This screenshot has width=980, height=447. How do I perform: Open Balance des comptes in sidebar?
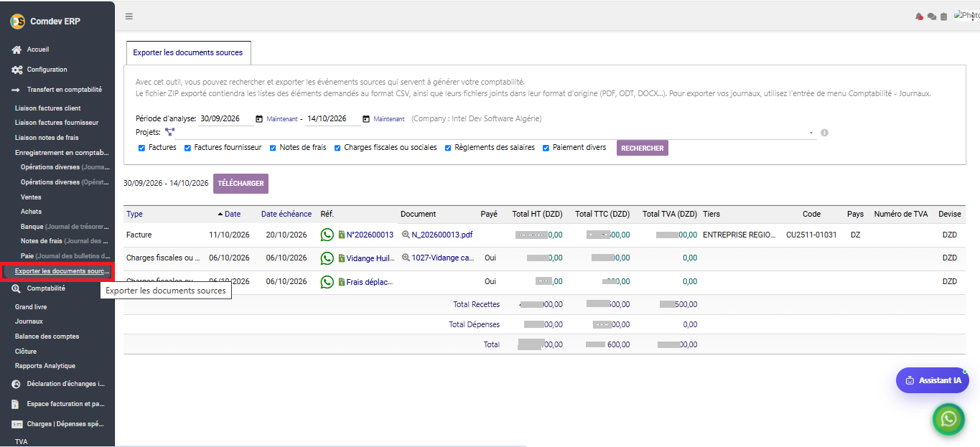point(47,337)
